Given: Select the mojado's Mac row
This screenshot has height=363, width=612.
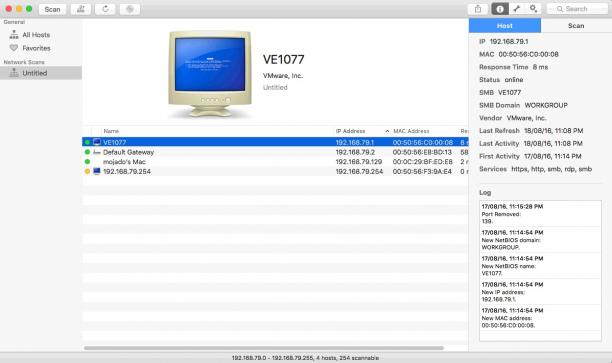Looking at the screenshot, I should pos(275,162).
